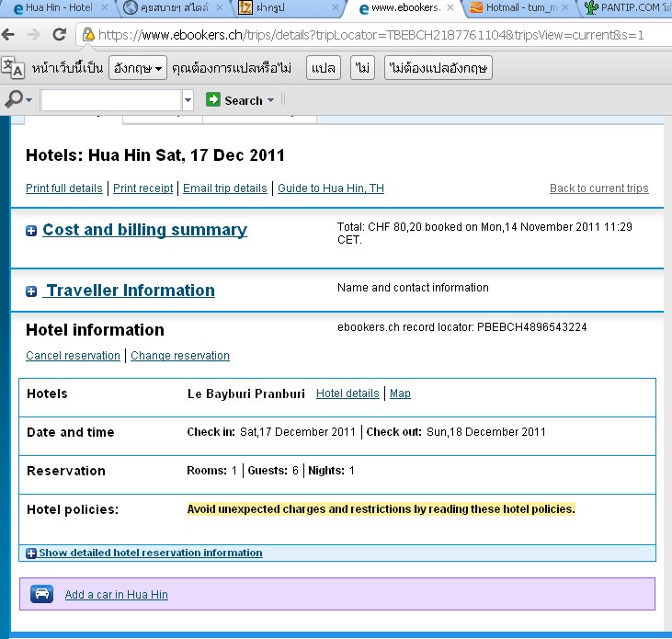Close the Hotmail tab
The width and height of the screenshot is (672, 639).
565,7
